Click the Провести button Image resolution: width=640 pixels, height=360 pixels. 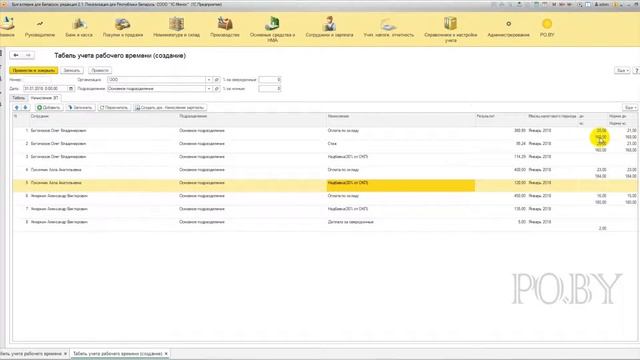100,71
